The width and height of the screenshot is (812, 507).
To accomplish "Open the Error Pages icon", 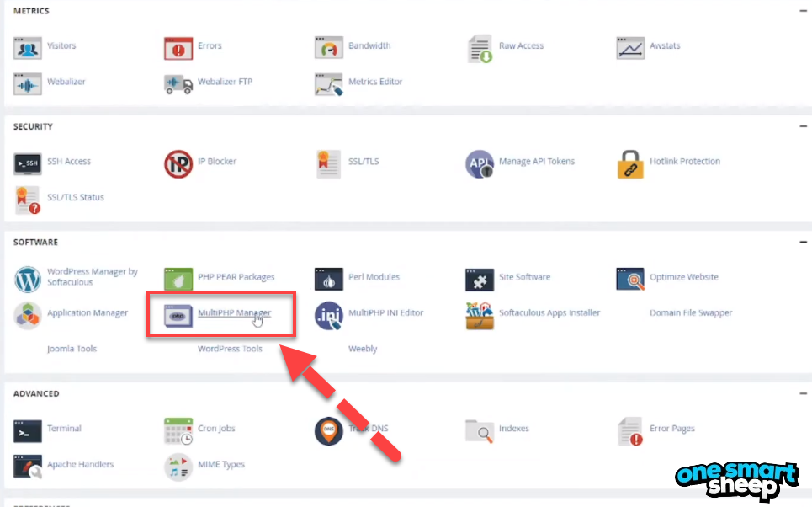I will tap(630, 431).
